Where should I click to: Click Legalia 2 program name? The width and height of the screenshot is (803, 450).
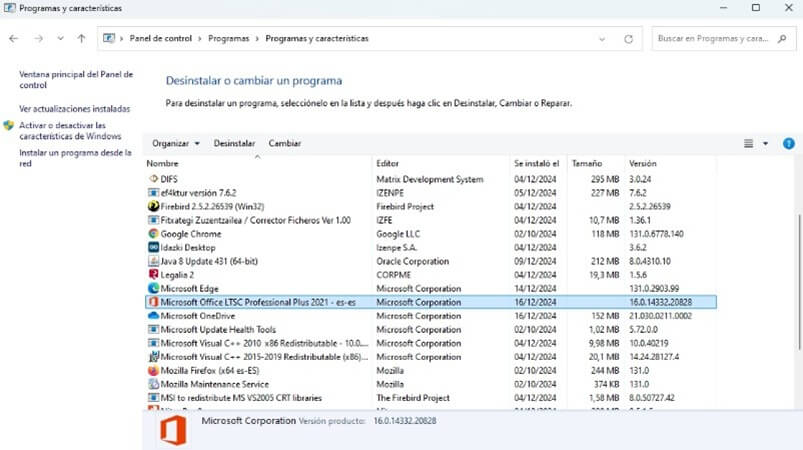tap(177, 275)
